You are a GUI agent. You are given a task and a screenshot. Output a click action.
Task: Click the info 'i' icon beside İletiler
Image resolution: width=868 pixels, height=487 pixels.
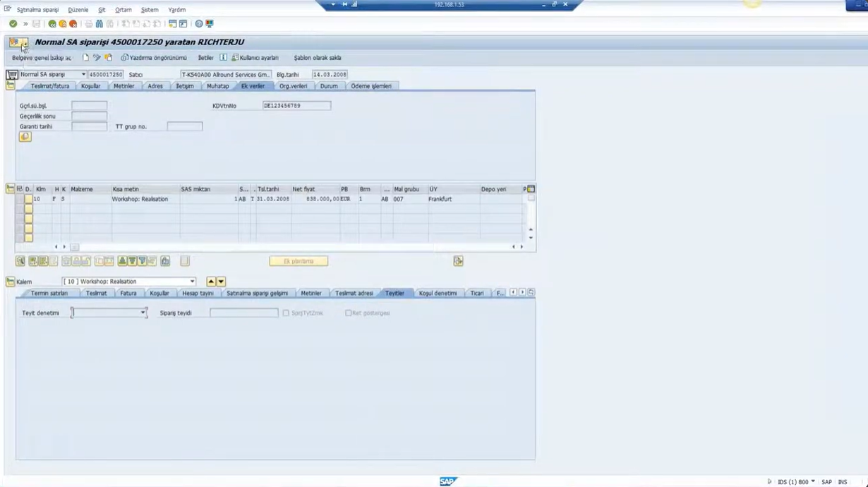coord(223,58)
